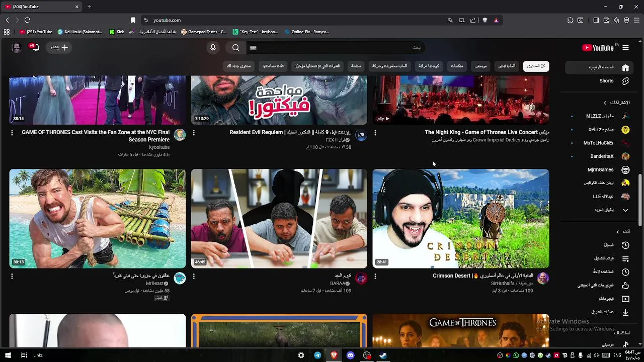
Task: Focus the YouTube search box
Action: (x=337, y=47)
